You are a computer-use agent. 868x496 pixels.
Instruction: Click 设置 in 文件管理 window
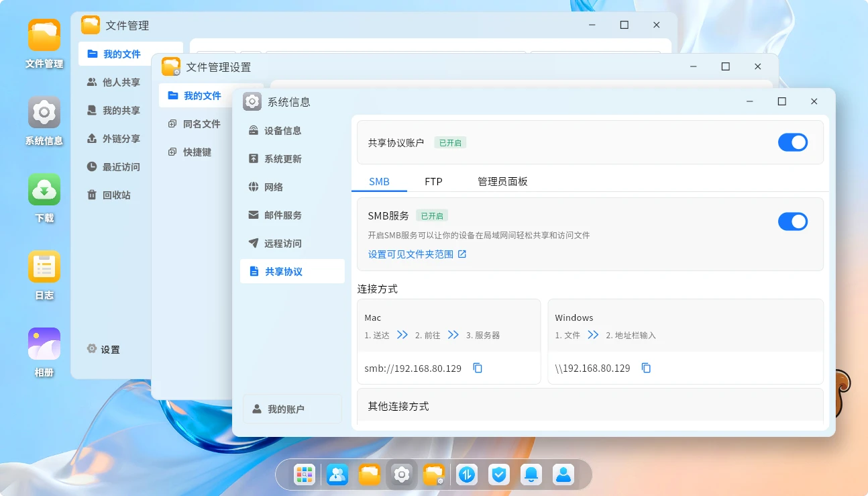coord(103,350)
